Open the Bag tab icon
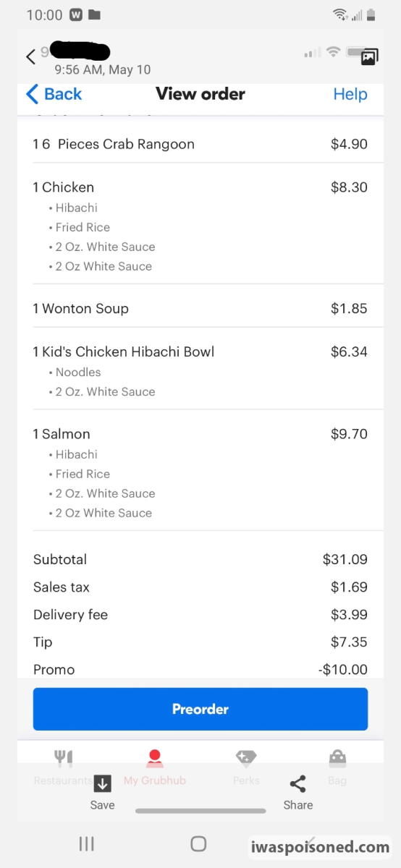Screen dimensions: 401x868 point(337,758)
